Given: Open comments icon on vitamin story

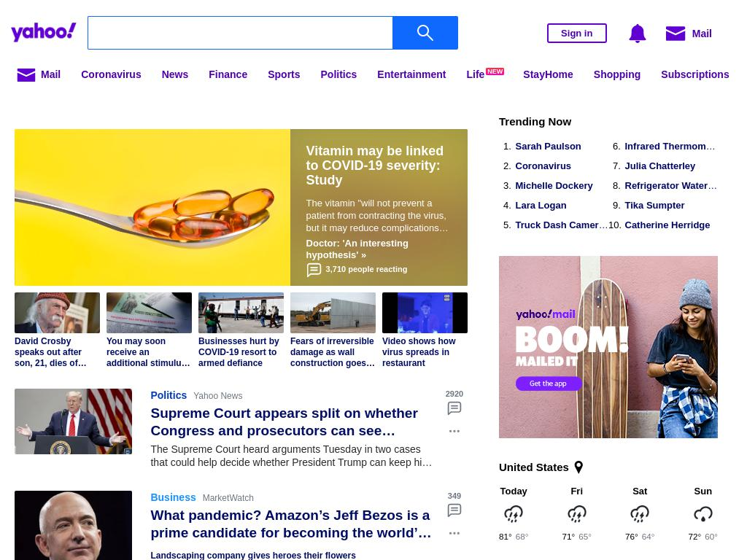Looking at the screenshot, I should click(314, 270).
